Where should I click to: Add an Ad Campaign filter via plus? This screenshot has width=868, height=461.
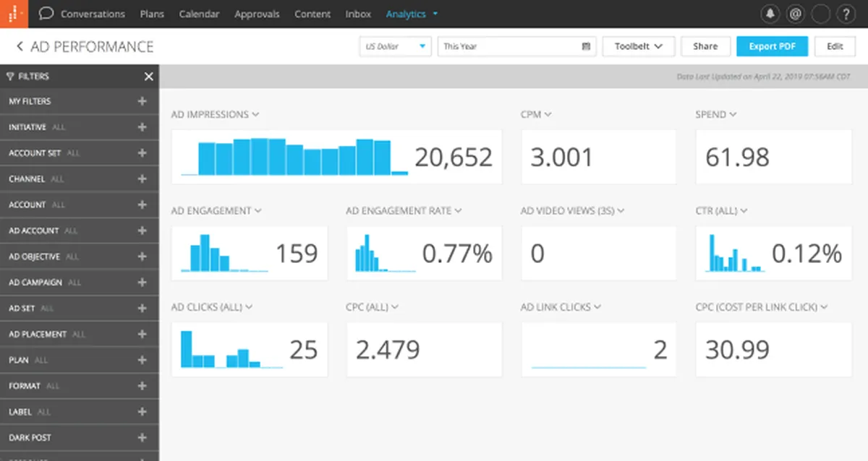(x=142, y=283)
